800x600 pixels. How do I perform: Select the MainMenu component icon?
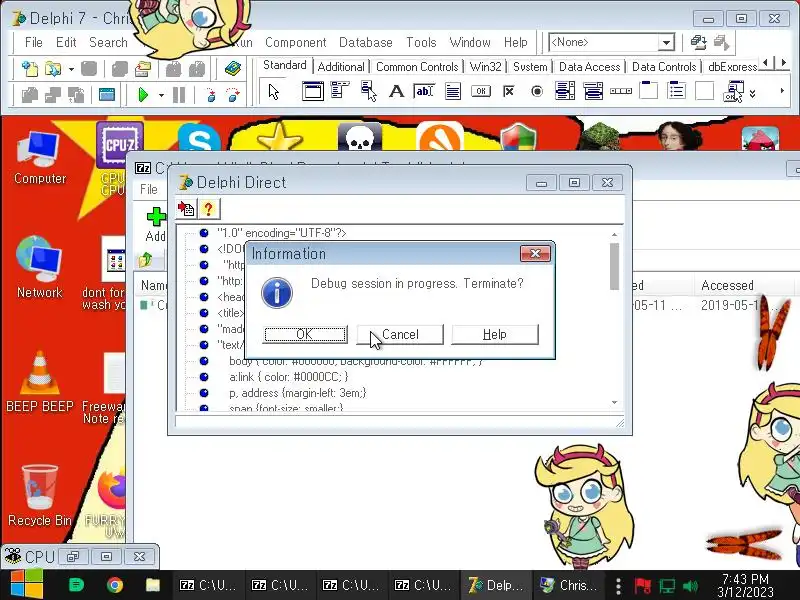click(x=340, y=92)
